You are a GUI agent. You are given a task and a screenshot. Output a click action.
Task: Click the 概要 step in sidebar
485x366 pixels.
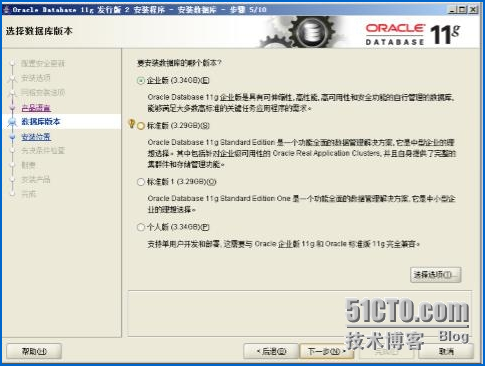click(x=29, y=165)
